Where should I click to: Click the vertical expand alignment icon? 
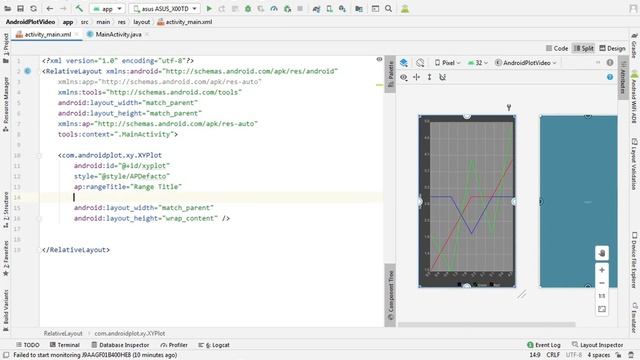tap(429, 77)
